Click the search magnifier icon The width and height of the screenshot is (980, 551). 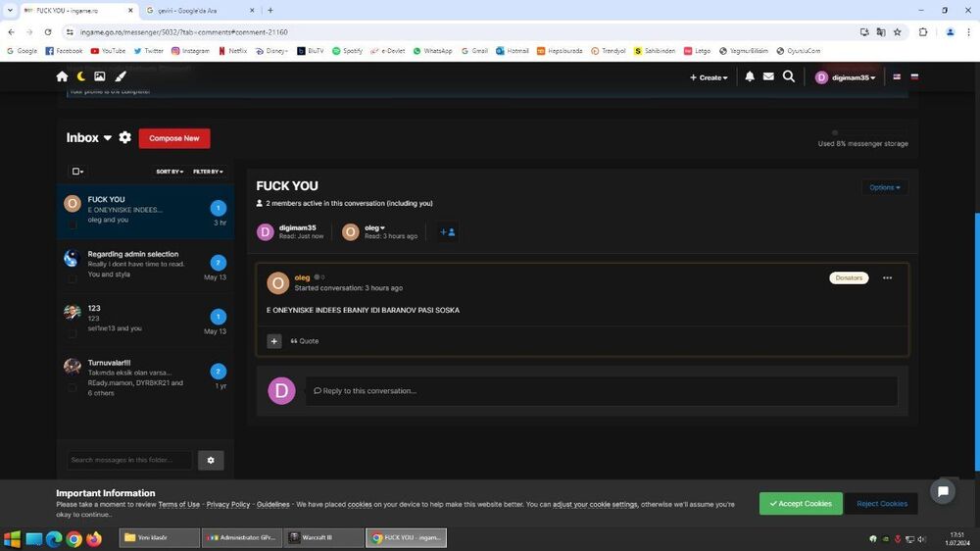click(x=789, y=76)
